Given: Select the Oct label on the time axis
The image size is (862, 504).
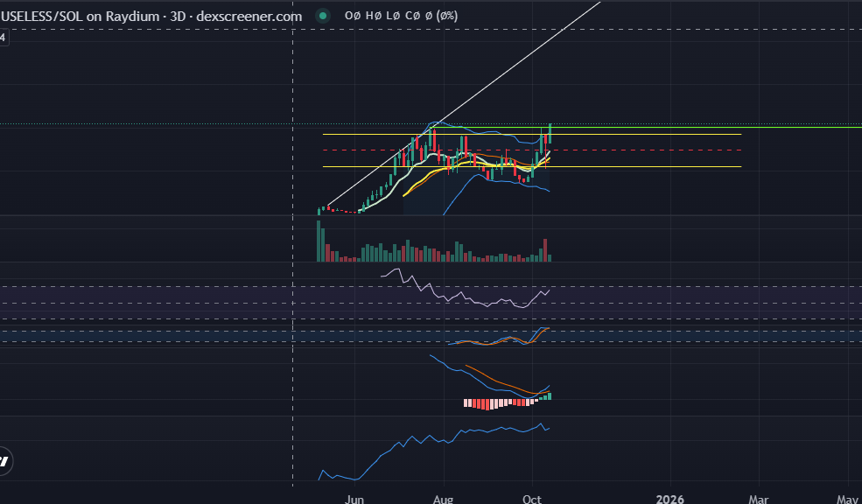Looking at the screenshot, I should tap(530, 498).
